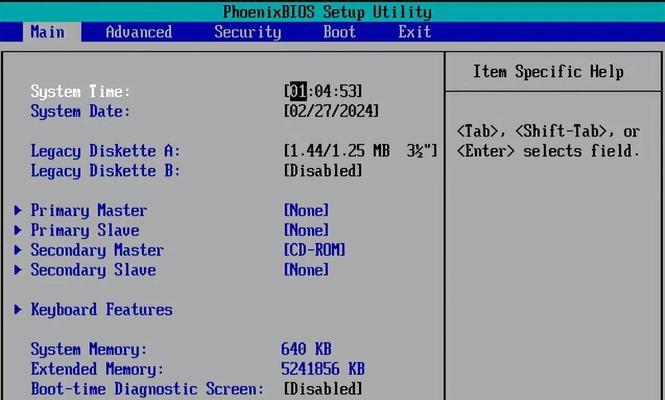Viewport: 665px width, 400px height.
Task: Select the System Time label
Action: click(80, 91)
